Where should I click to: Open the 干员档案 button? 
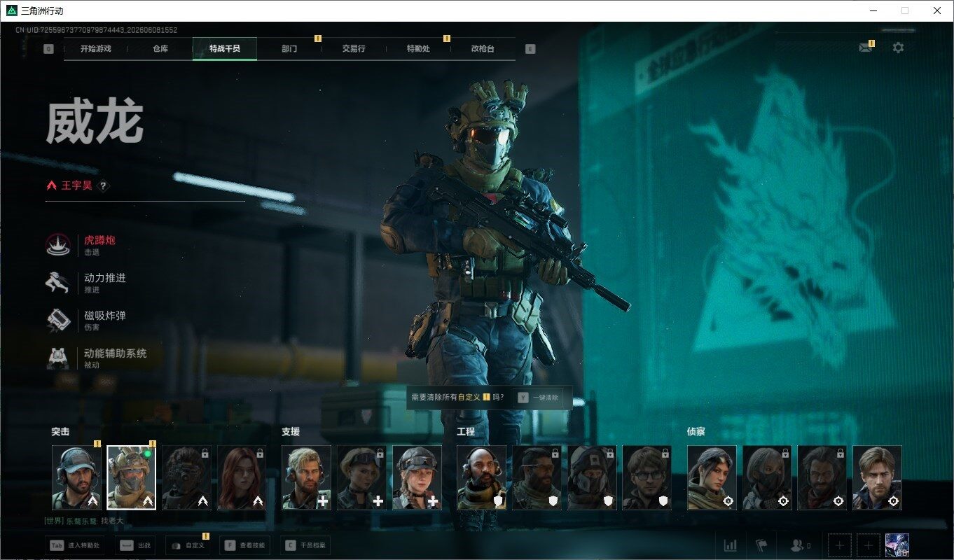pos(306,545)
